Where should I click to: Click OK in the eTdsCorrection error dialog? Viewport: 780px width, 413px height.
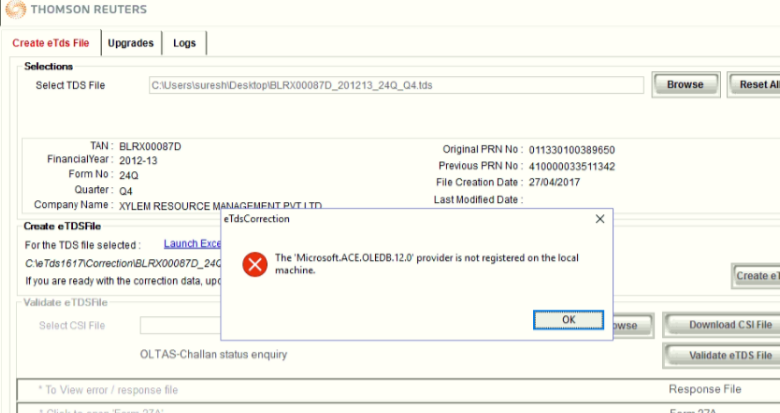[568, 320]
